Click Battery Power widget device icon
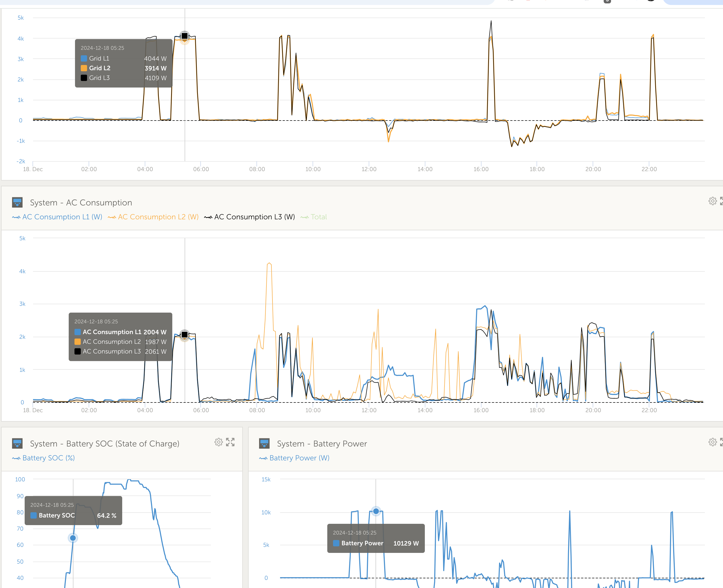This screenshot has width=723, height=588. 264,443
